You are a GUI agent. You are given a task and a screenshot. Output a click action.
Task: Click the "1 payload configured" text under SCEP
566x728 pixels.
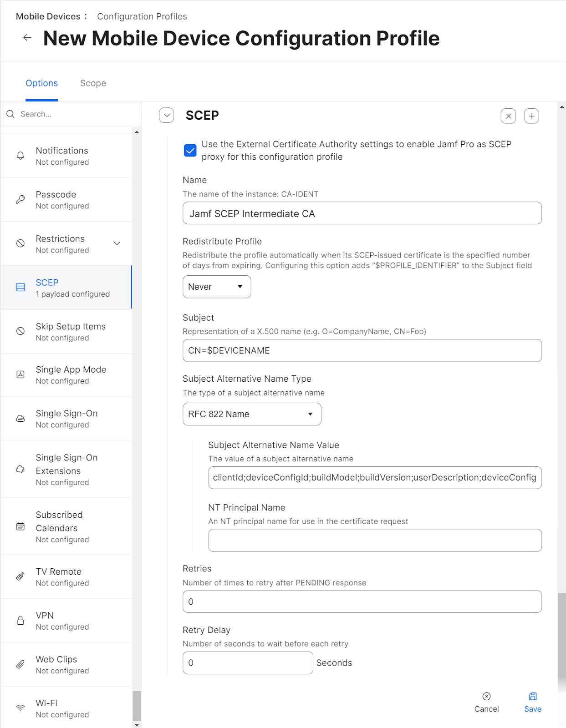pos(73,294)
